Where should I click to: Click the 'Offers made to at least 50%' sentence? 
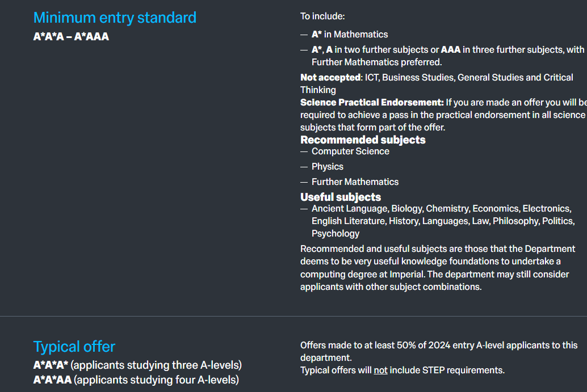click(439, 352)
